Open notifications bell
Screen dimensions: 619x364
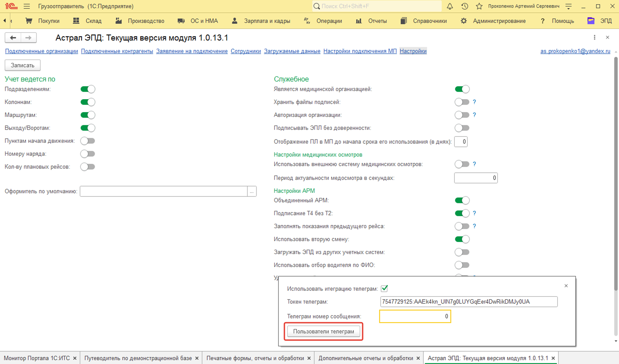tap(450, 6)
